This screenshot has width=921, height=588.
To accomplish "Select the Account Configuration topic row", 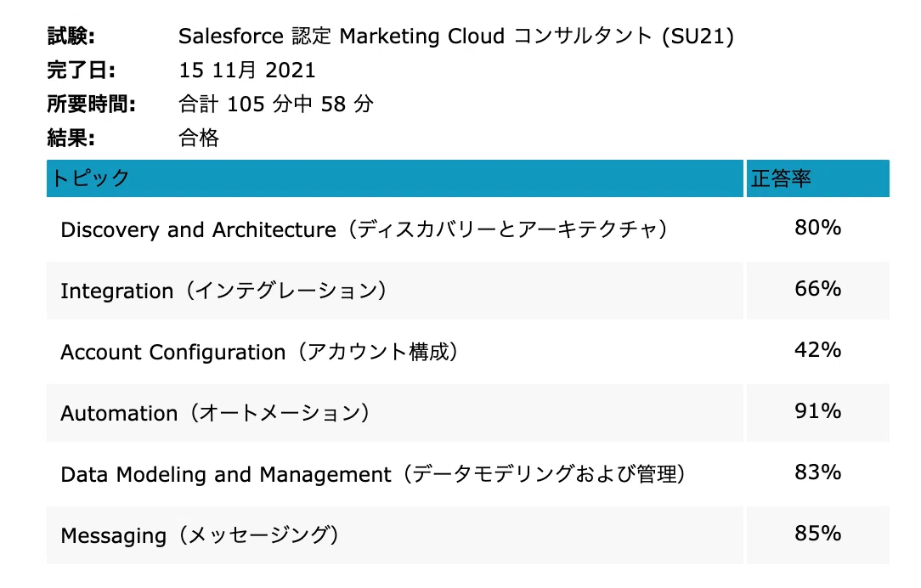I will click(x=467, y=352).
